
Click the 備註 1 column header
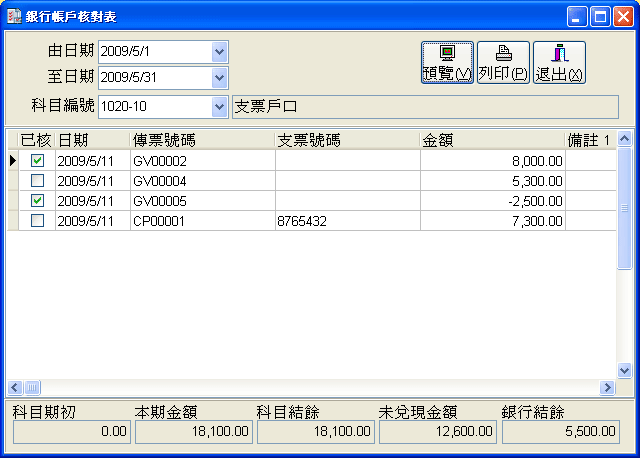coord(591,140)
